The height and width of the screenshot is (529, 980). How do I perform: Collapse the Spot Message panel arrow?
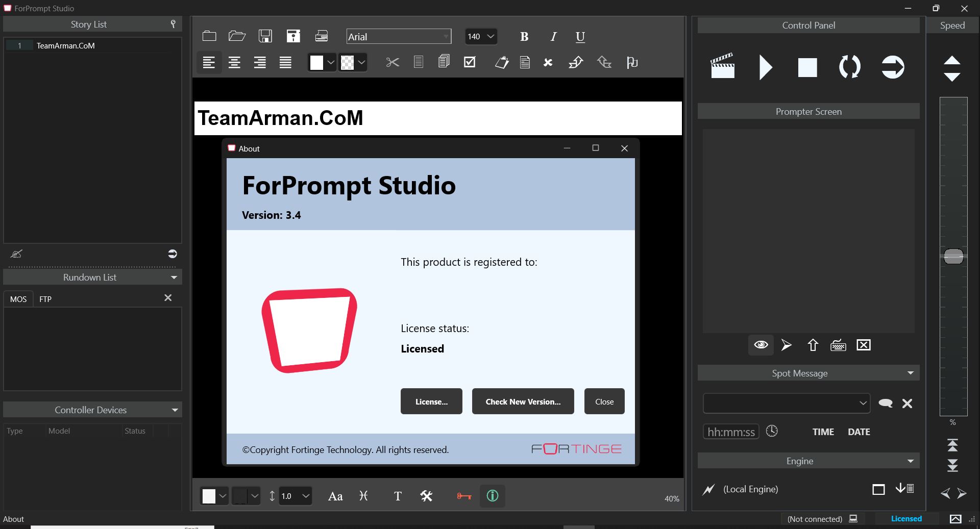click(x=911, y=373)
